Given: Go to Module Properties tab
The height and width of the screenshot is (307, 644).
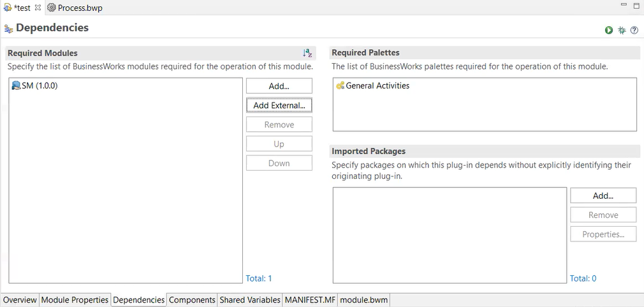Looking at the screenshot, I should (x=75, y=300).
